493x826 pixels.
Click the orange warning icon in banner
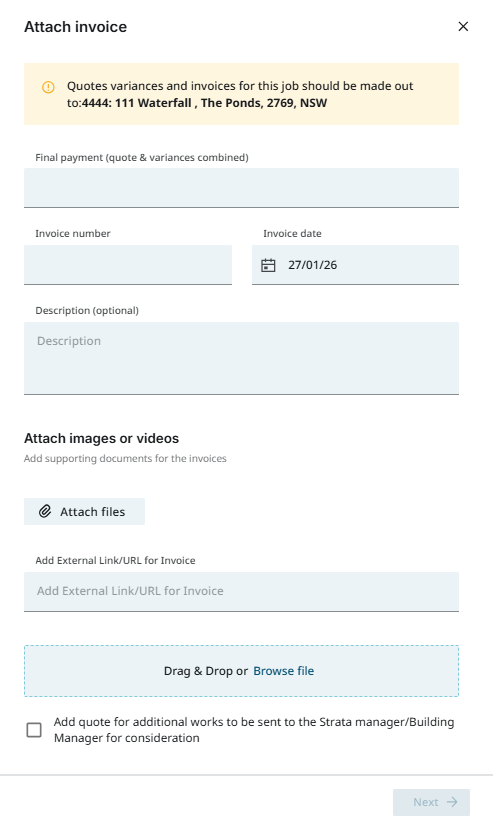pos(48,87)
